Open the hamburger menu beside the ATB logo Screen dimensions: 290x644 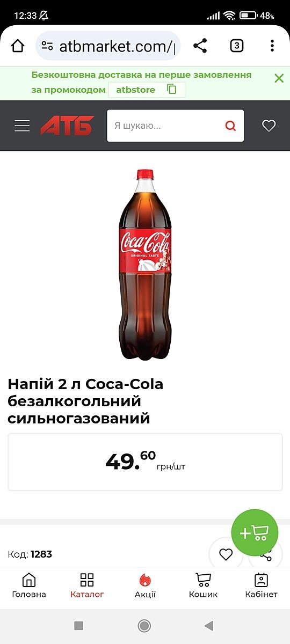[22, 126]
